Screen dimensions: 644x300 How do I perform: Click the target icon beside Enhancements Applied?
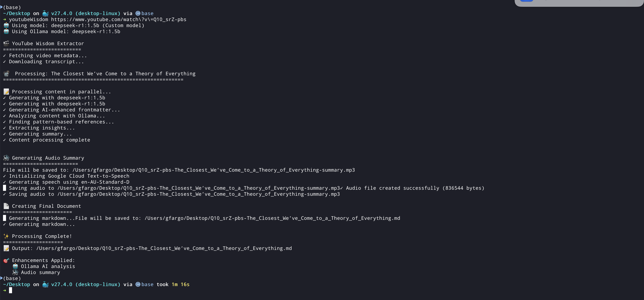coord(6,260)
